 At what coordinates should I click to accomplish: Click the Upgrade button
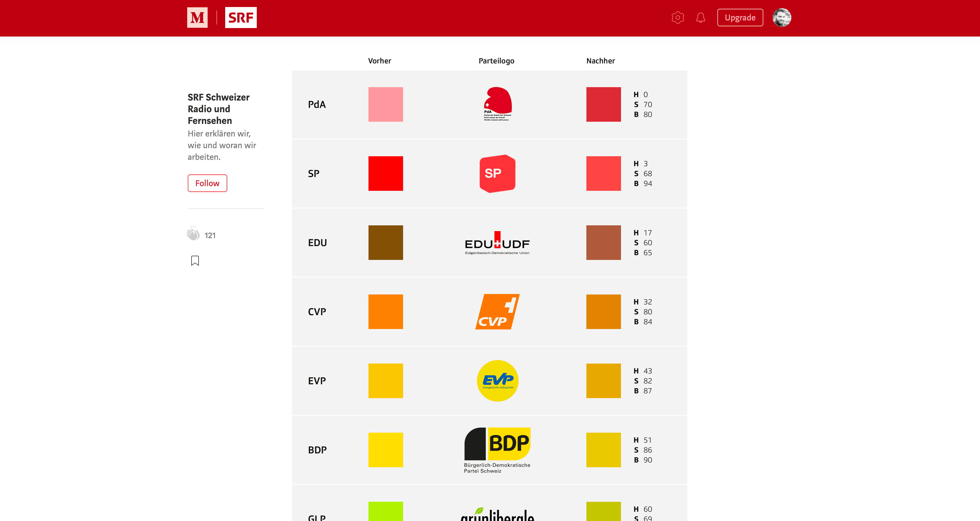pyautogui.click(x=740, y=18)
